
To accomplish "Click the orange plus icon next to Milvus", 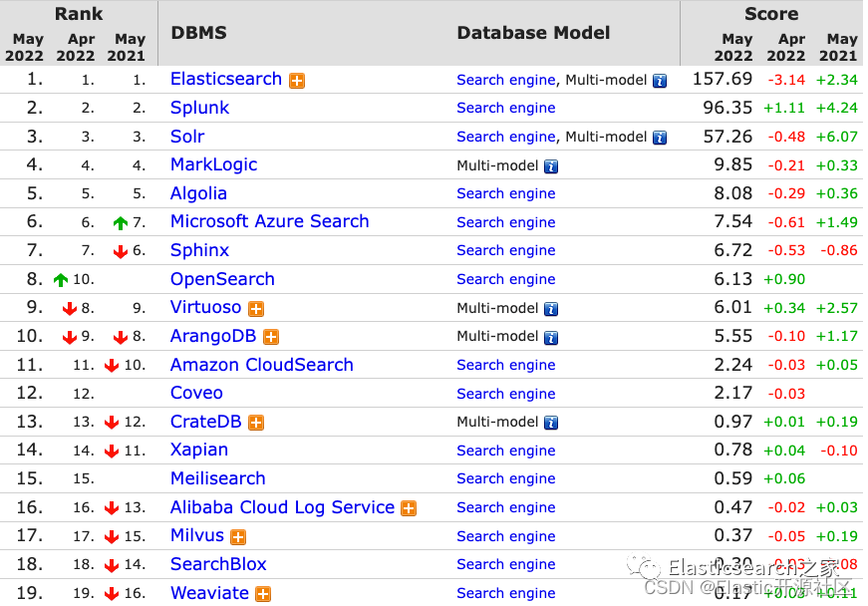I will pos(238,537).
